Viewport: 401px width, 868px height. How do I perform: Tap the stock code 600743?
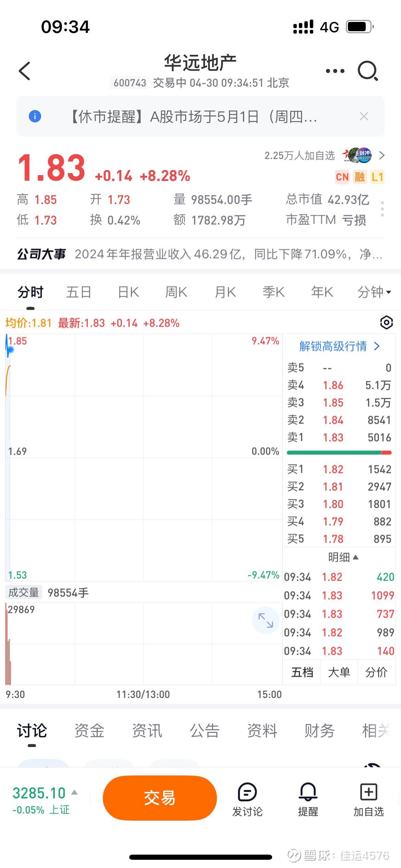[x=130, y=83]
